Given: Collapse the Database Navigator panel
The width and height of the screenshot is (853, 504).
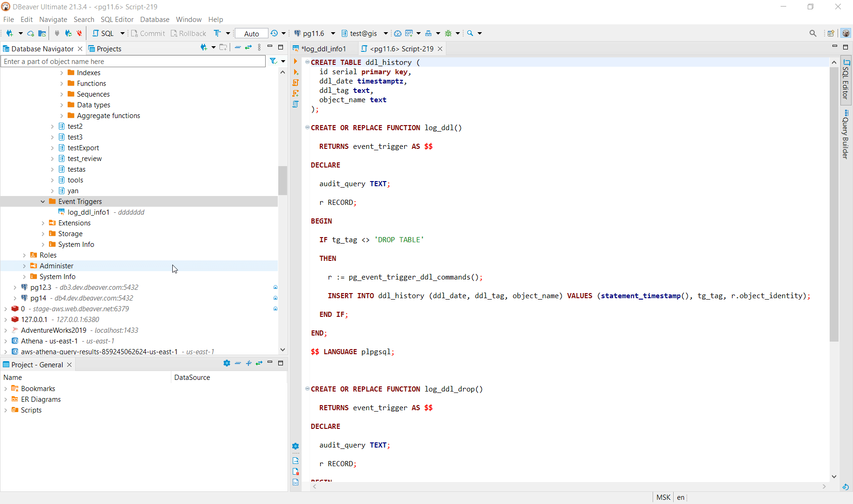Looking at the screenshot, I should coord(270,47).
